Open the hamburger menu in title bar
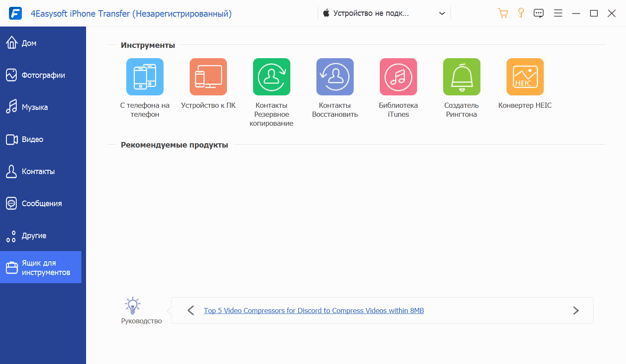This screenshot has height=364, width=626. (558, 13)
